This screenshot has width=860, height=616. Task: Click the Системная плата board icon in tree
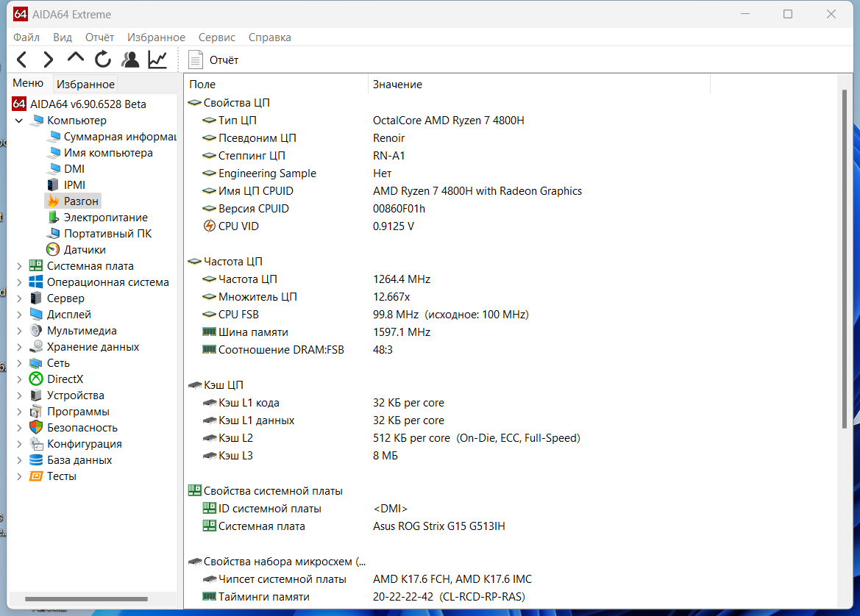tap(36, 266)
